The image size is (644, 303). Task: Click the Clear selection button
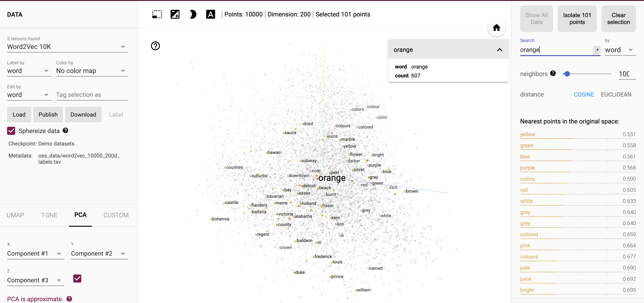coord(618,18)
